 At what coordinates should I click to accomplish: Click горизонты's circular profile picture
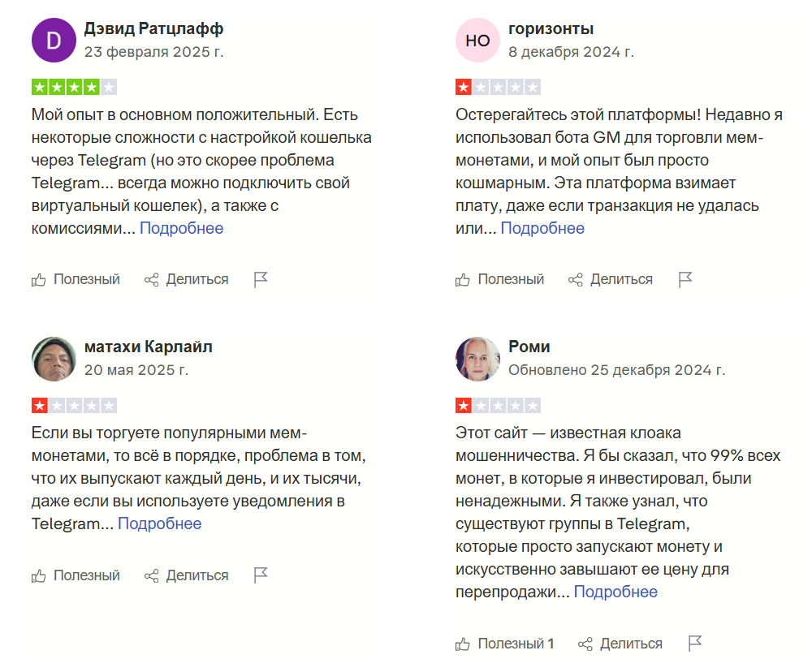coord(477,39)
